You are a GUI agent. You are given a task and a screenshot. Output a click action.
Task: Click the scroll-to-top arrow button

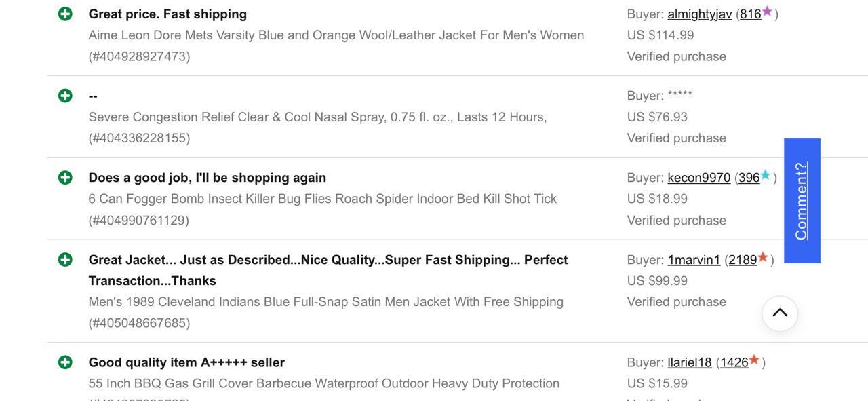pos(779,313)
